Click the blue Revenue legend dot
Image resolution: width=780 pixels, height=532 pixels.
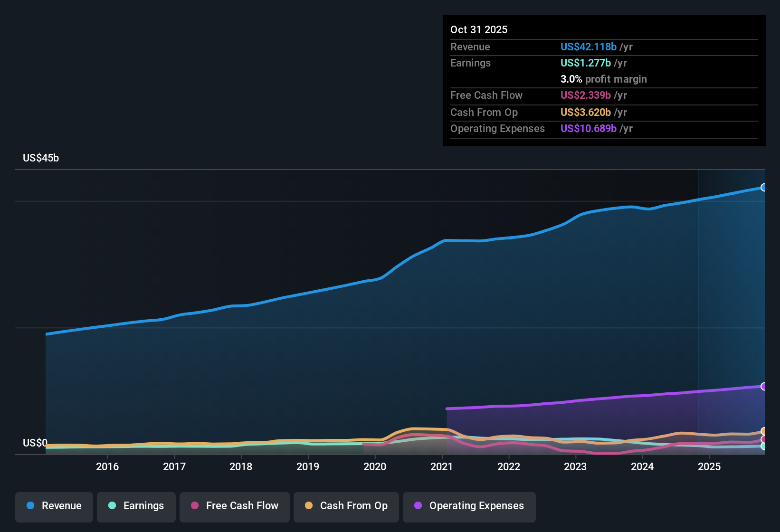(x=30, y=506)
